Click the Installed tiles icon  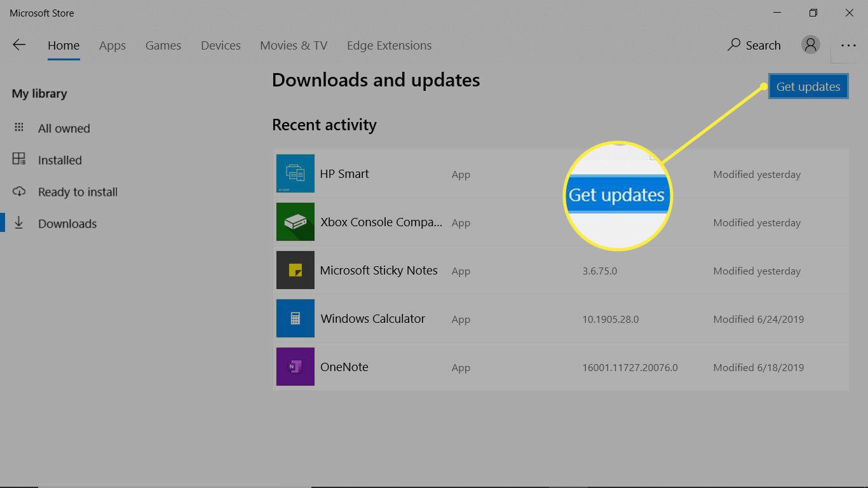point(19,159)
